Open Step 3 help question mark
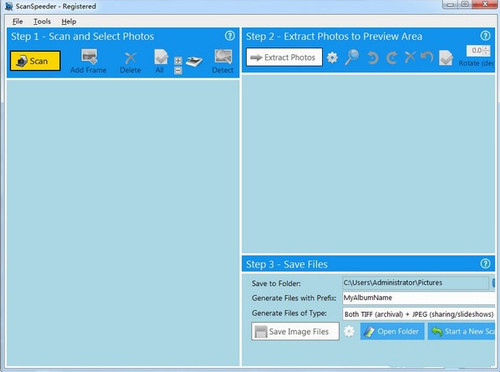The width and height of the screenshot is (500, 372). 485,264
